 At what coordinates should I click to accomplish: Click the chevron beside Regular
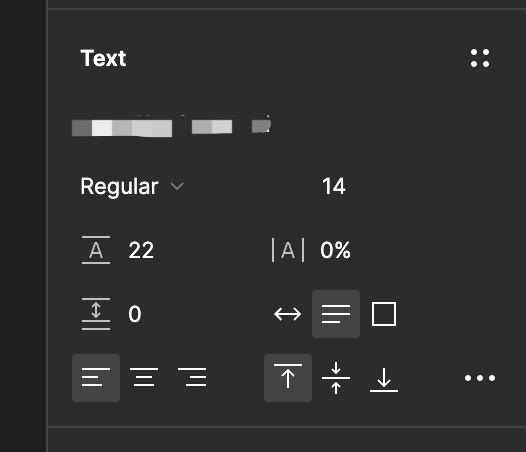point(177,186)
